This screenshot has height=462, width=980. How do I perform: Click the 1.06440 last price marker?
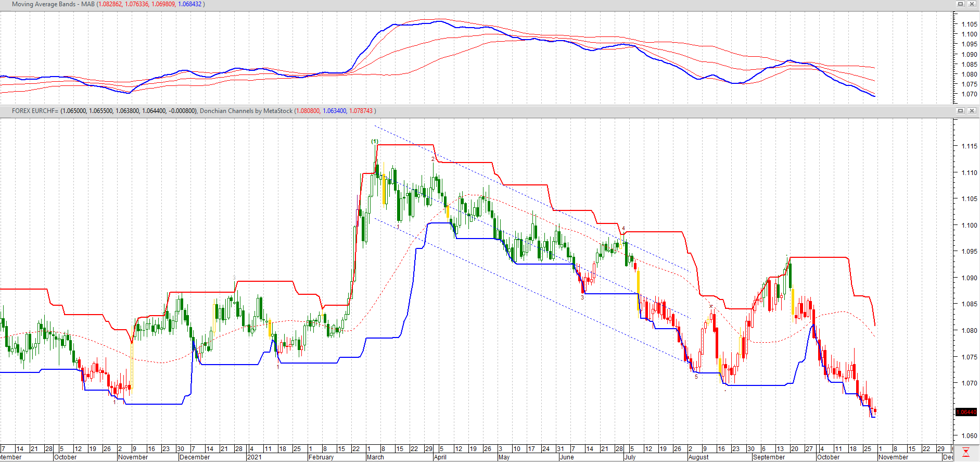[966, 412]
